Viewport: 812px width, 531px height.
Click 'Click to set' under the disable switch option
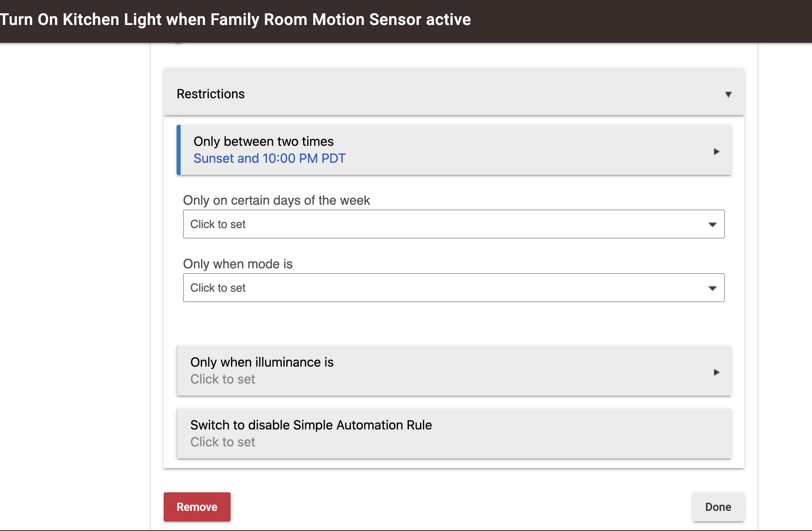(223, 442)
